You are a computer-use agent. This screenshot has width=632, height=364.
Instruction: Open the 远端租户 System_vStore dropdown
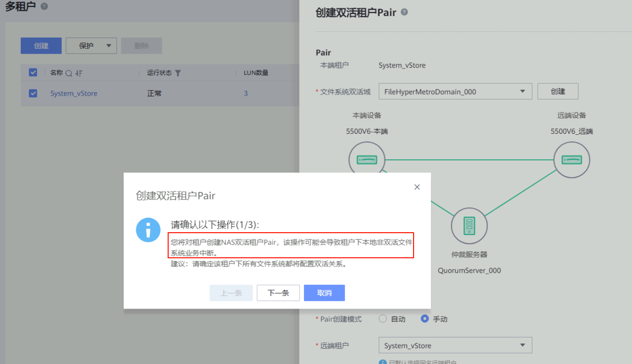[x=455, y=345]
